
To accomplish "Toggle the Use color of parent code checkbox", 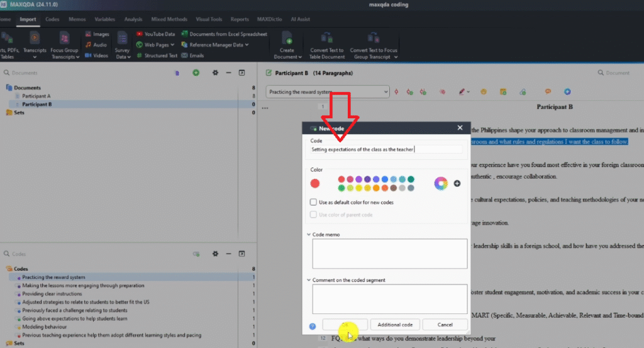I will click(x=314, y=215).
